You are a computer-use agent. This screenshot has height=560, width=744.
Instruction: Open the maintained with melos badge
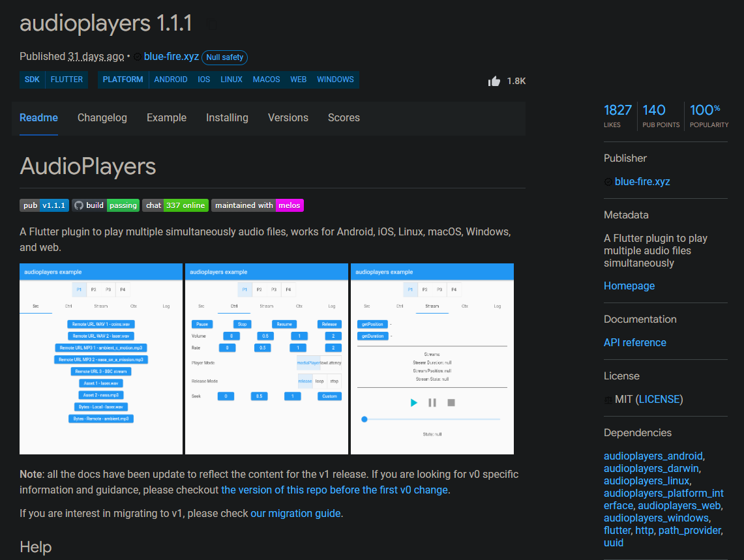tap(257, 205)
